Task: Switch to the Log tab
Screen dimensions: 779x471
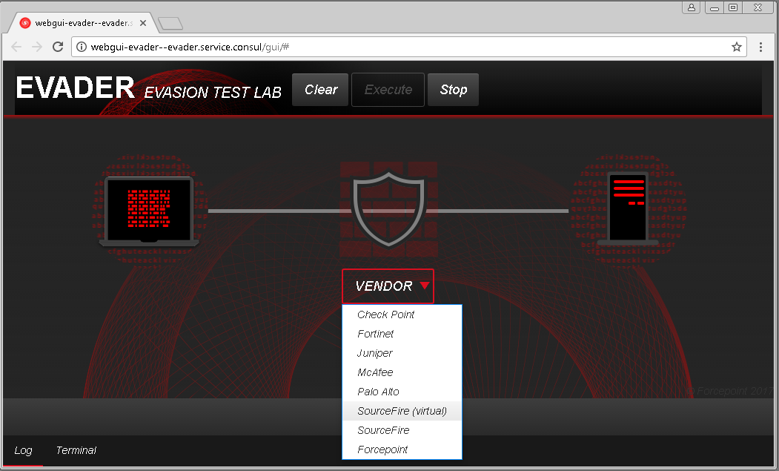Action: (23, 451)
